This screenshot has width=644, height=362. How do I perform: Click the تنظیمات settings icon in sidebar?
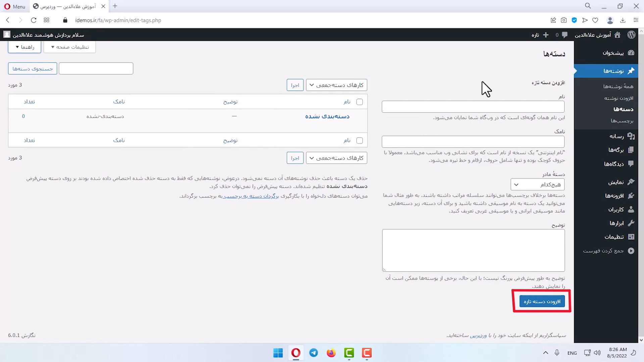(631, 237)
